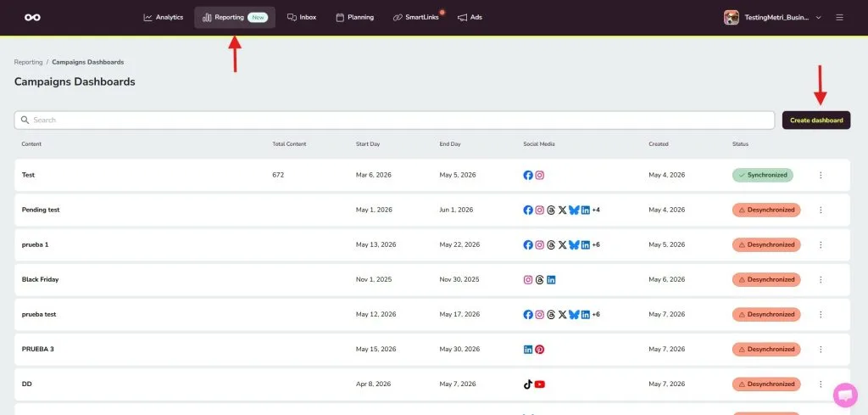The image size is (868, 415).
Task: Click the LinkedIn icon in Black Friday row
Action: pos(551,280)
